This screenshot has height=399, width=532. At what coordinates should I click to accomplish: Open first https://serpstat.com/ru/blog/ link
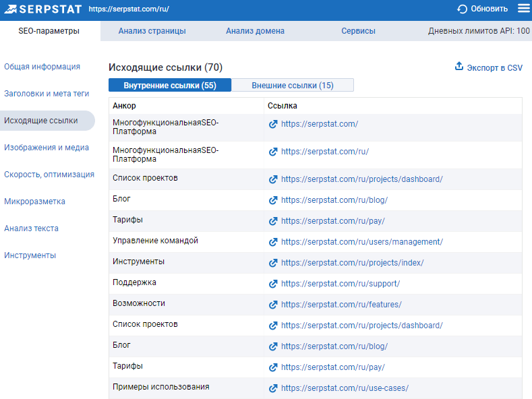tap(334, 200)
